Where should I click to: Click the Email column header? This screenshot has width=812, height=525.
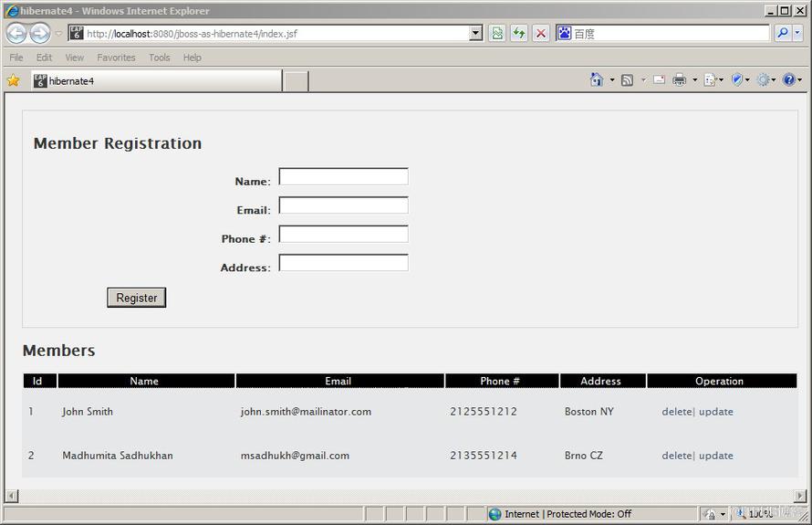(x=339, y=381)
